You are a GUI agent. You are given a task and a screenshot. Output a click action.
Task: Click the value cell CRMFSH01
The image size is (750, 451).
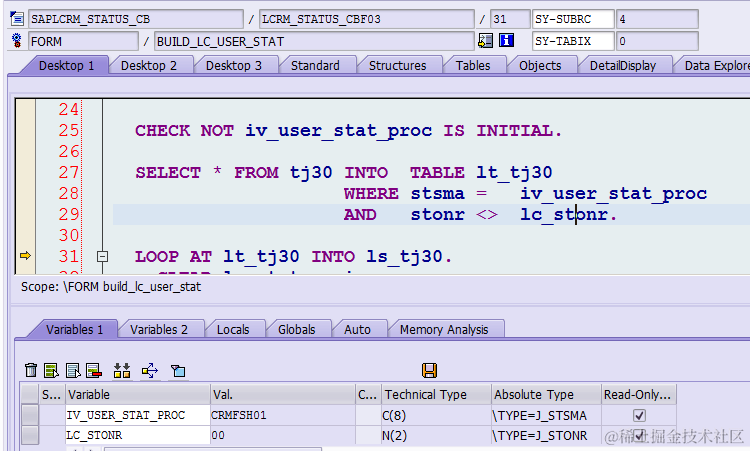[283, 415]
